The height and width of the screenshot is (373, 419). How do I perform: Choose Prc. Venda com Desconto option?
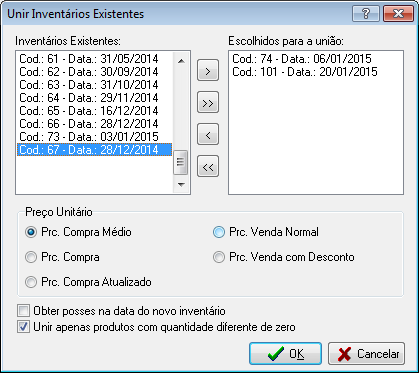point(219,257)
